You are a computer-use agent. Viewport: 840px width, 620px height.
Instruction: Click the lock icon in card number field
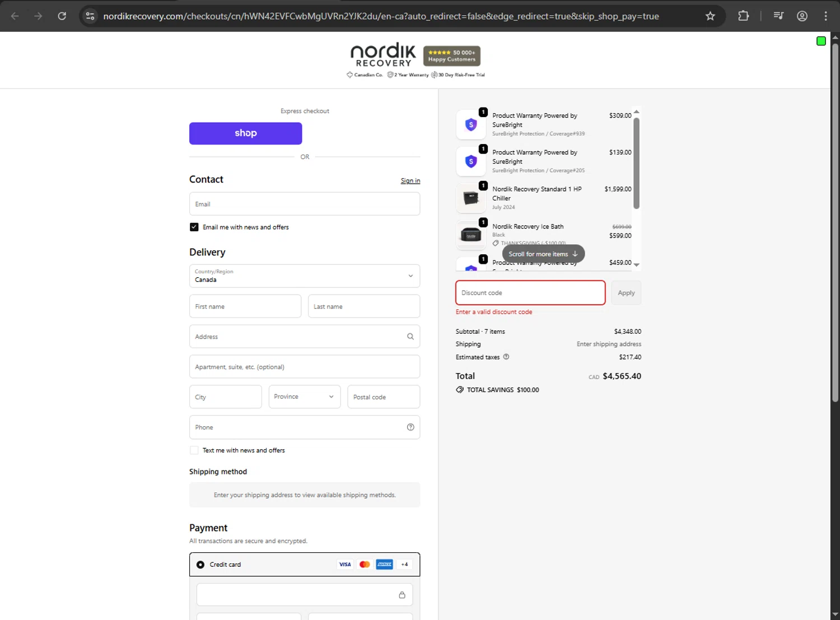coord(402,595)
